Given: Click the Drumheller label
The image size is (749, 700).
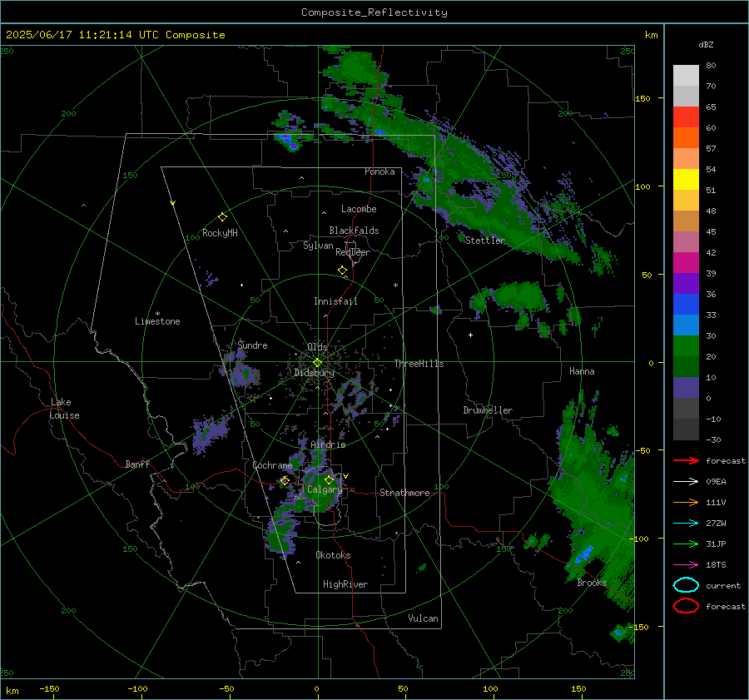Looking at the screenshot, I should coord(488,410).
